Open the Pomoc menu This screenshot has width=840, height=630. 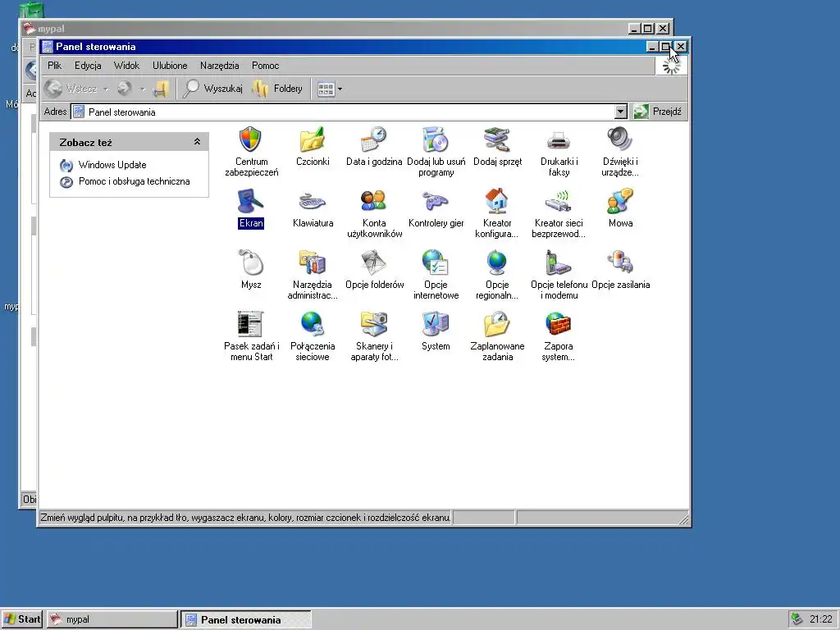tap(265, 66)
